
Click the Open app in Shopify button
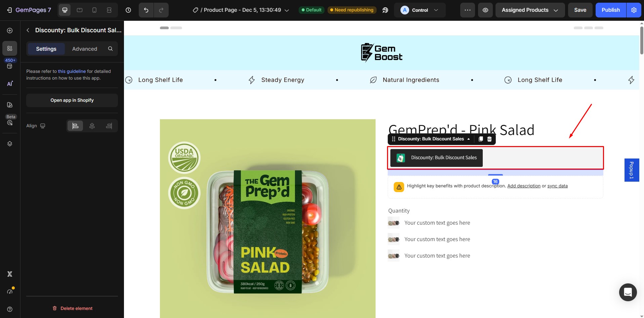coord(72,100)
